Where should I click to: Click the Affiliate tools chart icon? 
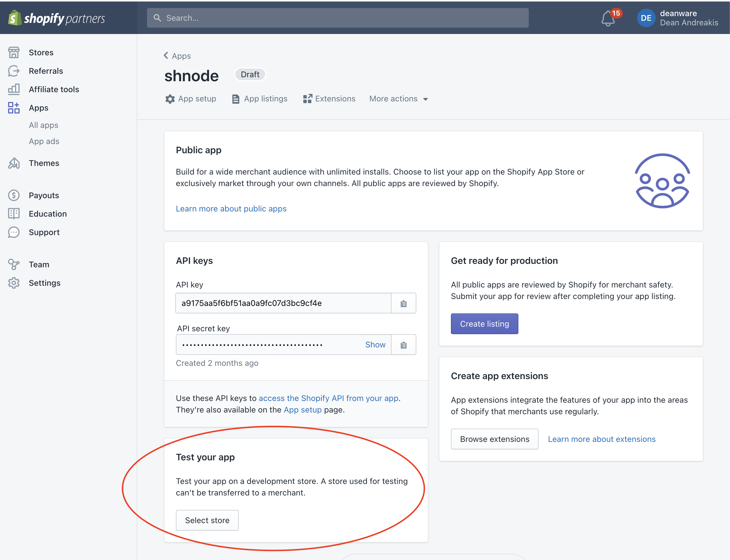tap(14, 89)
